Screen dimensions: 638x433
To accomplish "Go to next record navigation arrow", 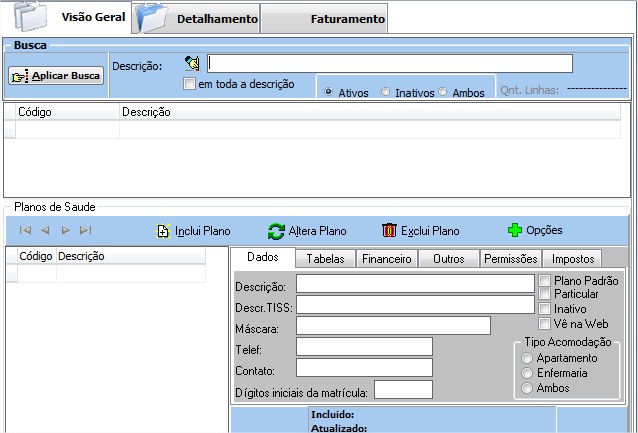I will click(x=65, y=231).
